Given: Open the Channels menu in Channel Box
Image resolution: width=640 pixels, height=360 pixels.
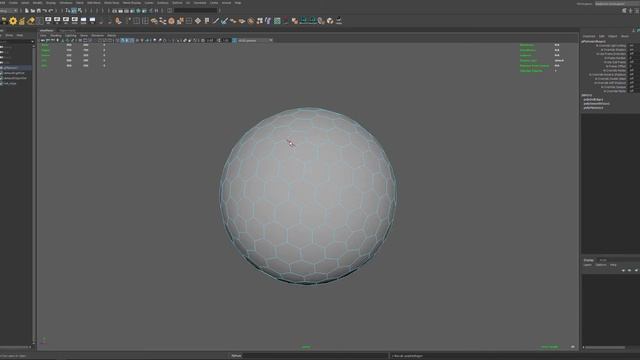Looking at the screenshot, I should pyautogui.click(x=589, y=36).
